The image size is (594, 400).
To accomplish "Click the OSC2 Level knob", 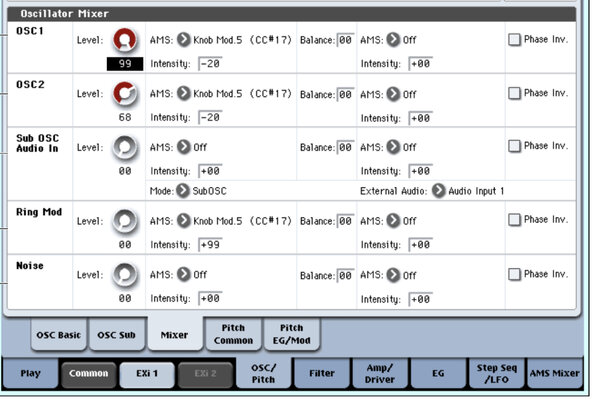I will [x=125, y=94].
